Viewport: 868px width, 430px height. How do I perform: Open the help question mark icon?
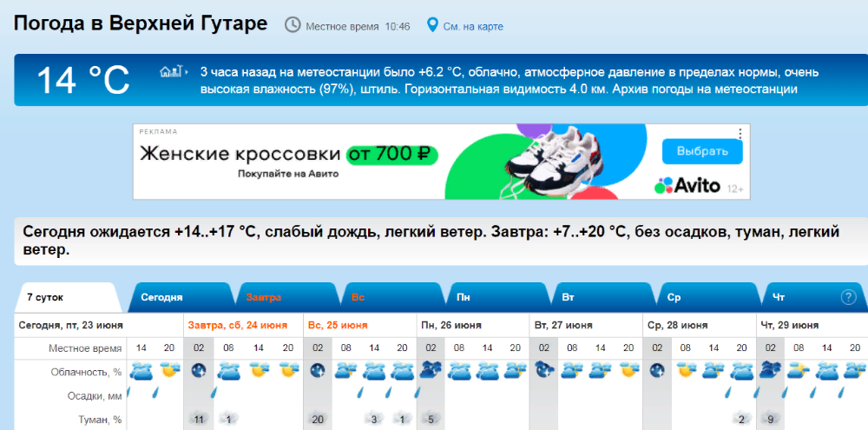click(848, 297)
